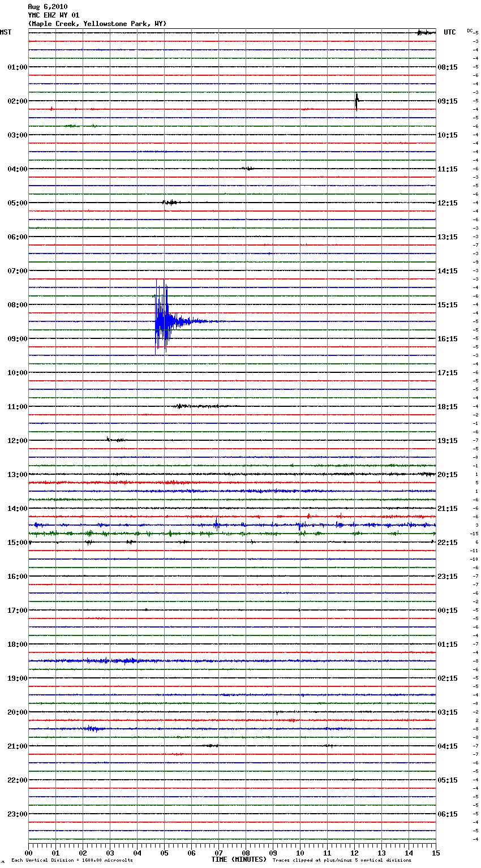Click the "04:15" UTC time label
481x868 pixels.
pyautogui.click(x=448, y=746)
